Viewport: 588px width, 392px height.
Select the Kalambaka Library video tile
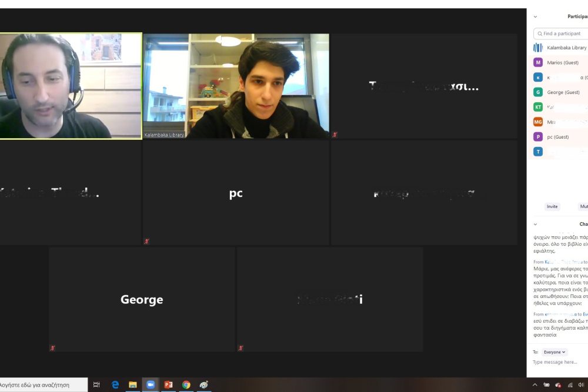pyautogui.click(x=236, y=86)
